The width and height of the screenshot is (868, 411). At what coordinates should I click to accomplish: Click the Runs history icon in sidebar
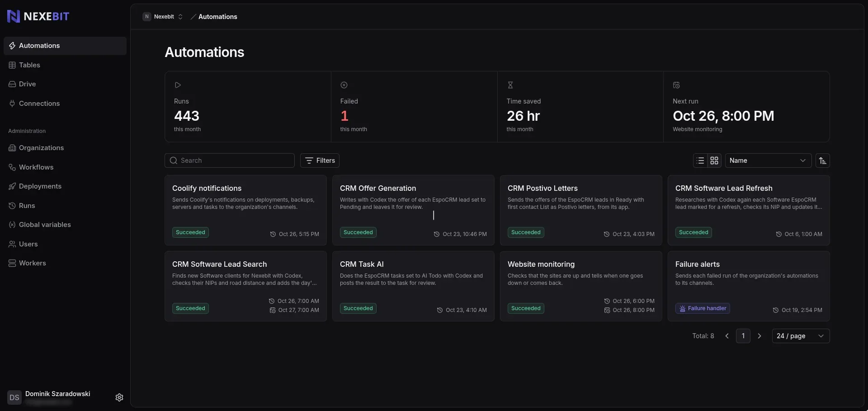12,206
